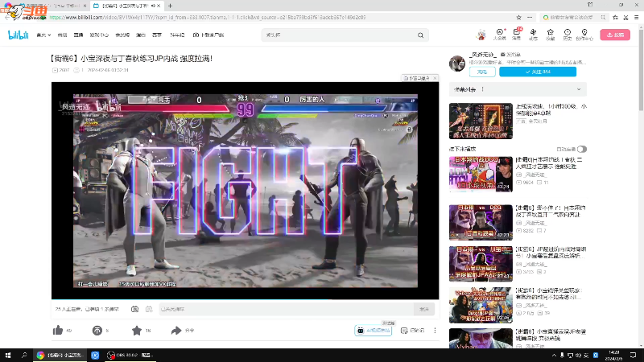Open the address bar three-dot menu
The height and width of the screenshot is (362, 644).
530,17
